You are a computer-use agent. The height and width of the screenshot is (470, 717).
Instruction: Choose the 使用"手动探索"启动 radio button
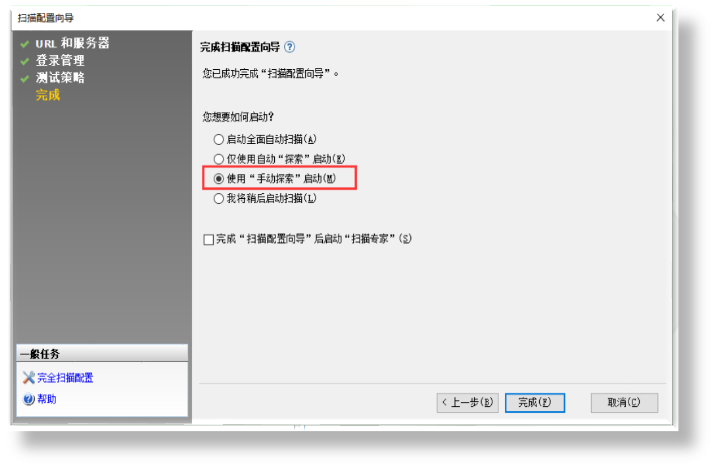(219, 179)
